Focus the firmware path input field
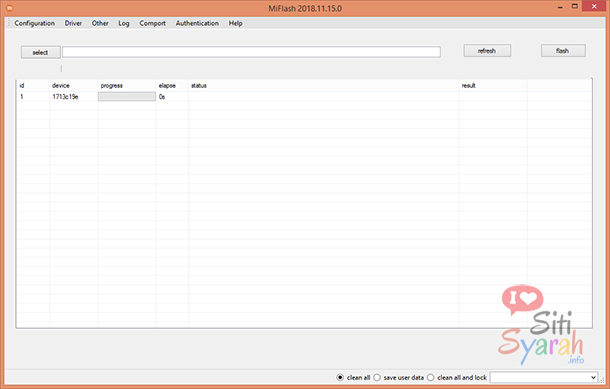The height and width of the screenshot is (389, 610). tap(251, 52)
